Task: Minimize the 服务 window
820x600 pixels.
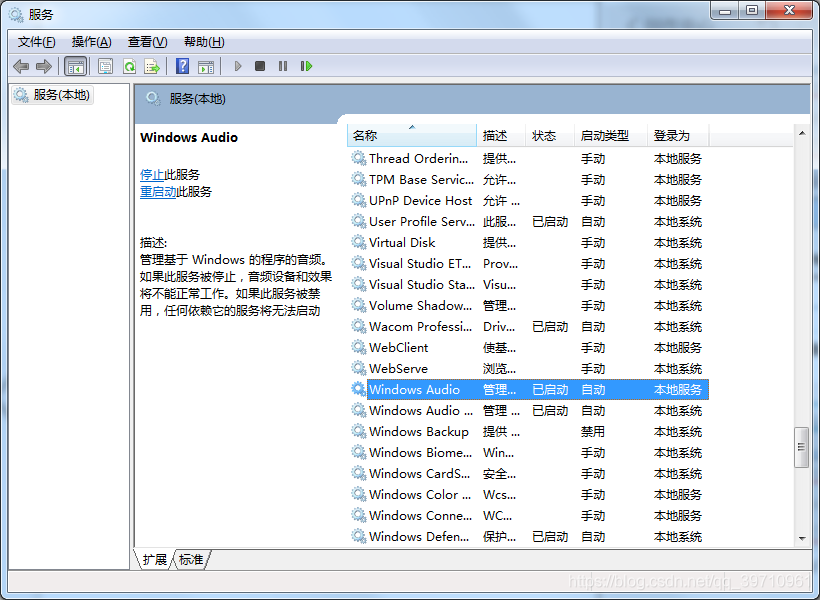Action: (x=725, y=10)
